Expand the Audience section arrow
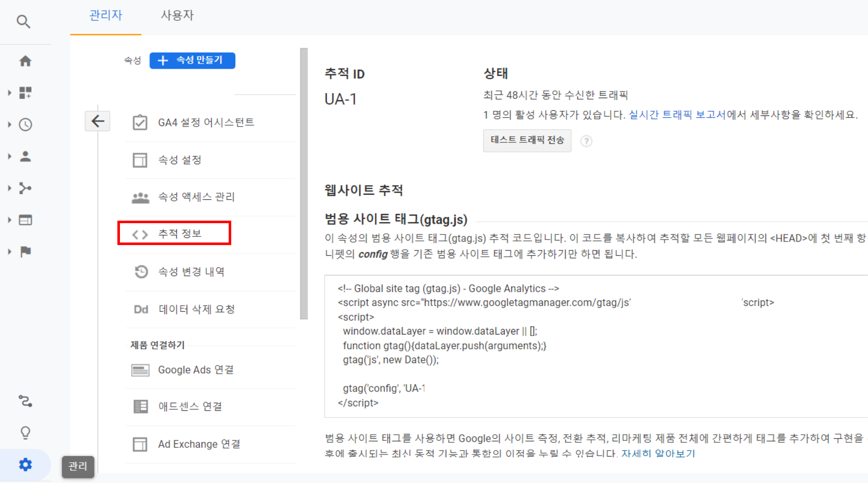Viewport: 868px width, 483px height. click(9, 157)
